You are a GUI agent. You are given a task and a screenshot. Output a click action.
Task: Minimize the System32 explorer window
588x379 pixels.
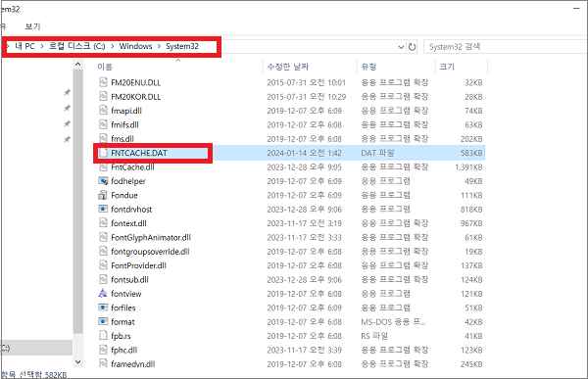(x=577, y=8)
